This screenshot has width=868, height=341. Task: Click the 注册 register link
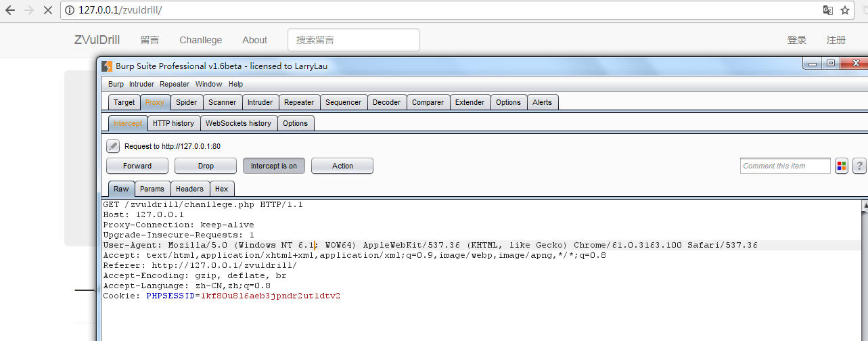coord(836,40)
